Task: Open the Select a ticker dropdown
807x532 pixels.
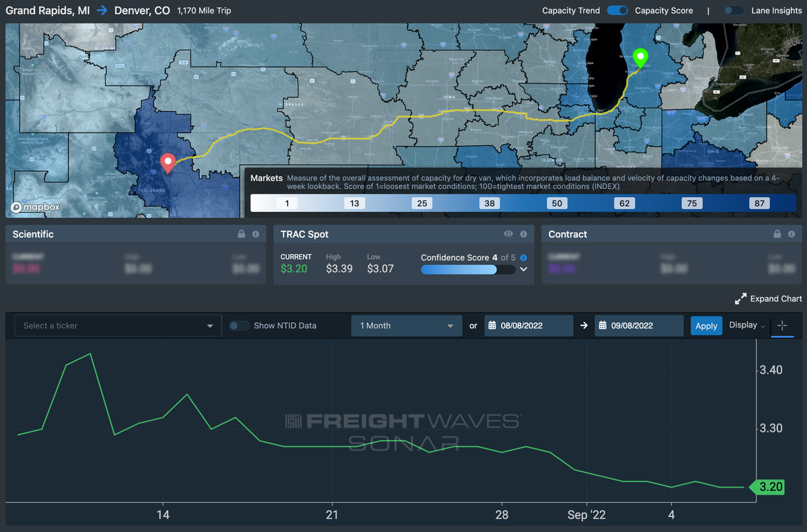Action: (118, 326)
